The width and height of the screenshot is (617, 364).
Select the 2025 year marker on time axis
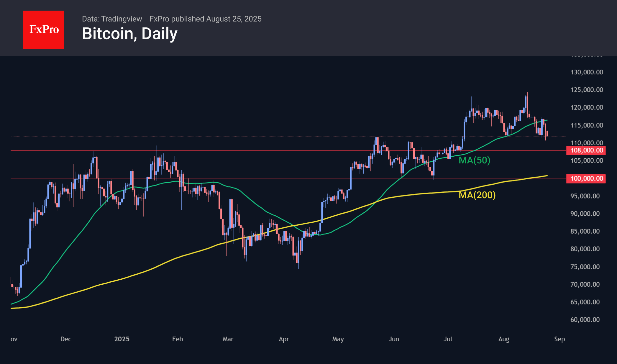coord(122,339)
